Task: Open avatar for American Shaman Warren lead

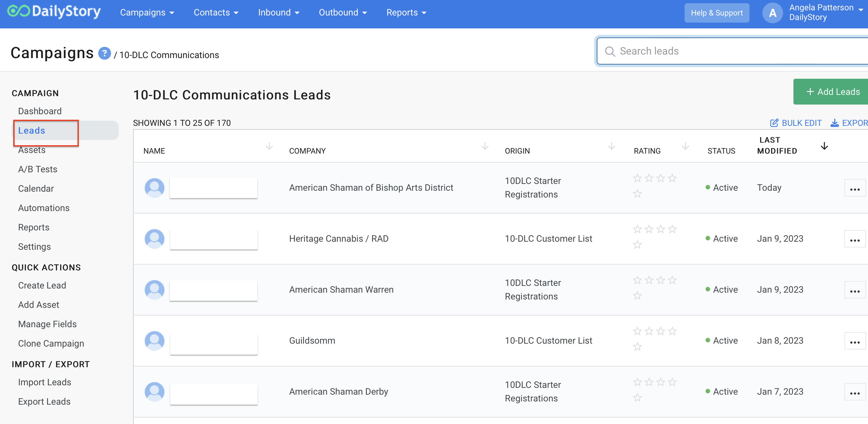Action: coord(155,290)
